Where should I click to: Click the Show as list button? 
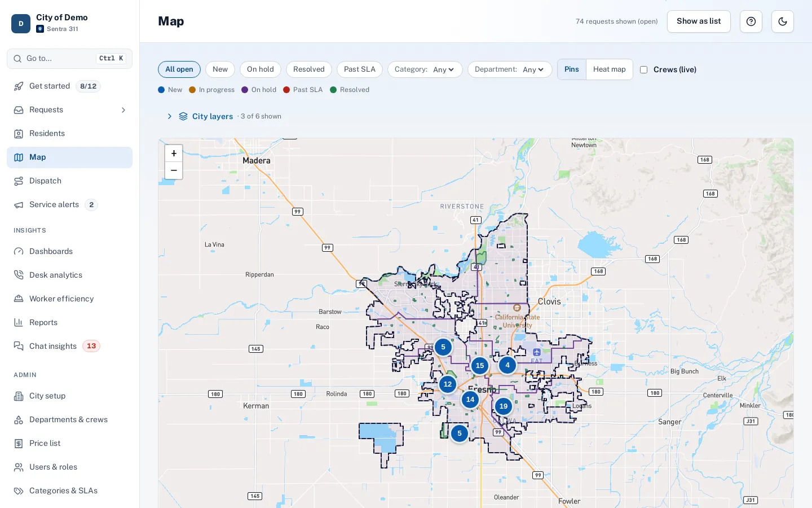point(699,21)
